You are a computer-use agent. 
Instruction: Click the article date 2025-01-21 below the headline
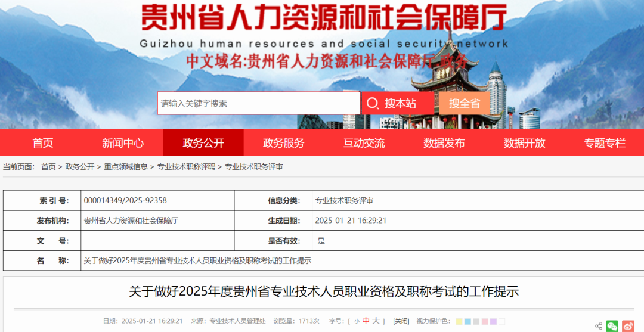(153, 321)
